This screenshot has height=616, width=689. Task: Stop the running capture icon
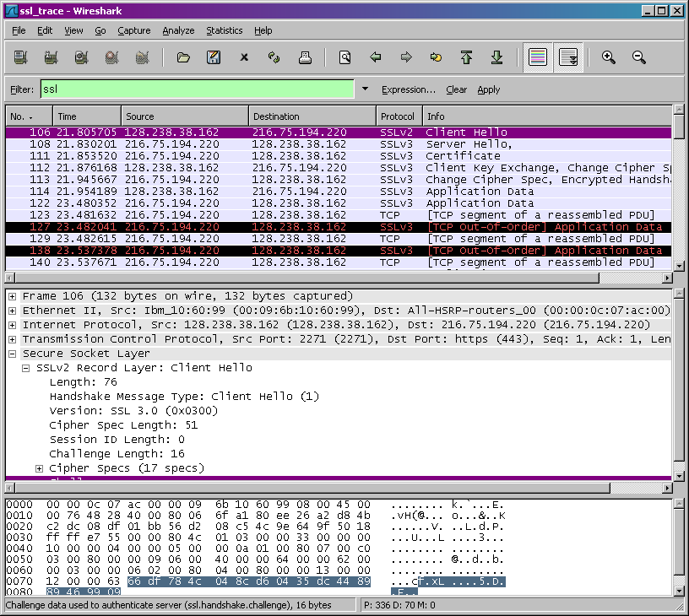[x=111, y=57]
